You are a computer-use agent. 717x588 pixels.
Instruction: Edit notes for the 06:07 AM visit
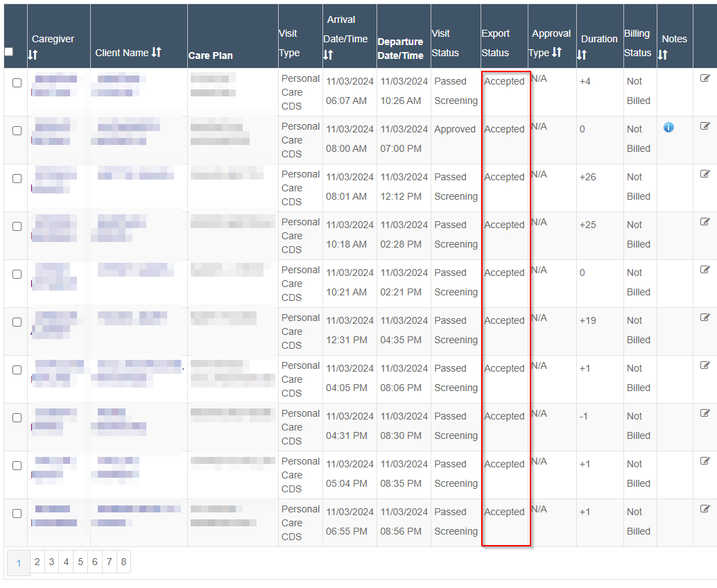point(705,78)
